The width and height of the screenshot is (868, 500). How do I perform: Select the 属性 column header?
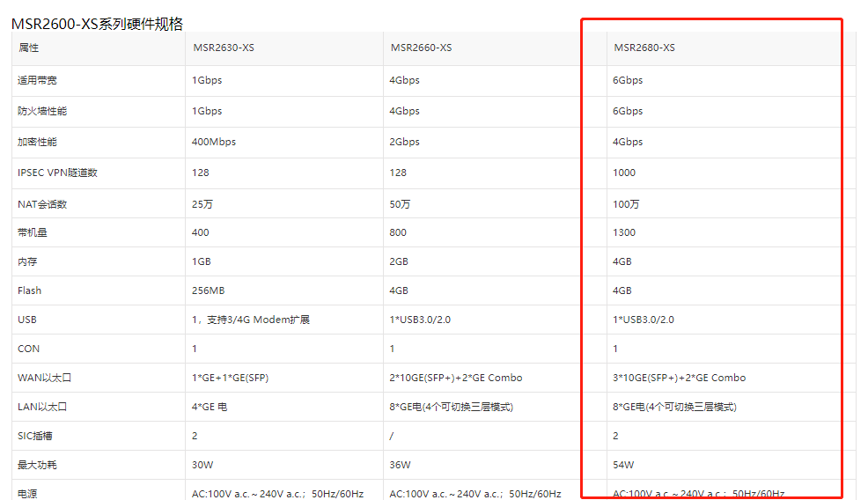(29, 48)
